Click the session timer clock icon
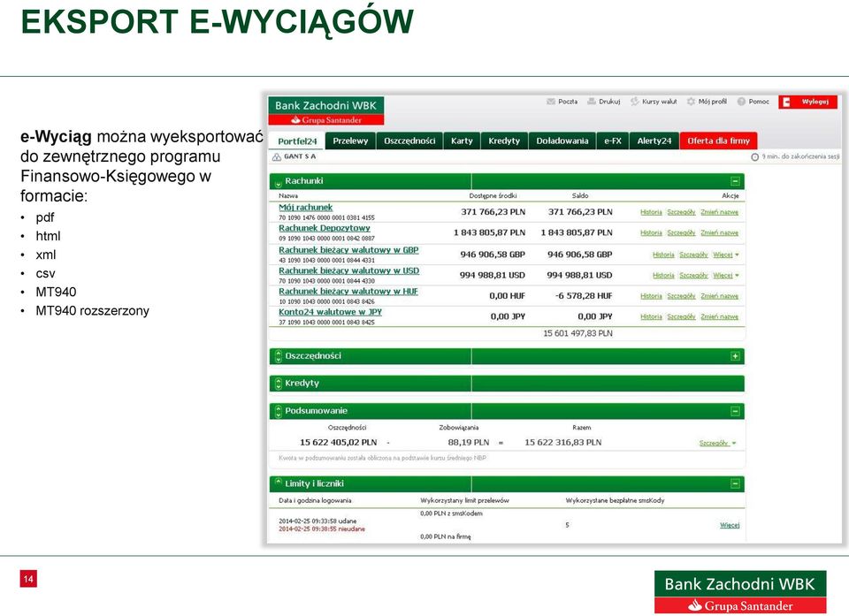The image size is (849, 616). [x=754, y=157]
